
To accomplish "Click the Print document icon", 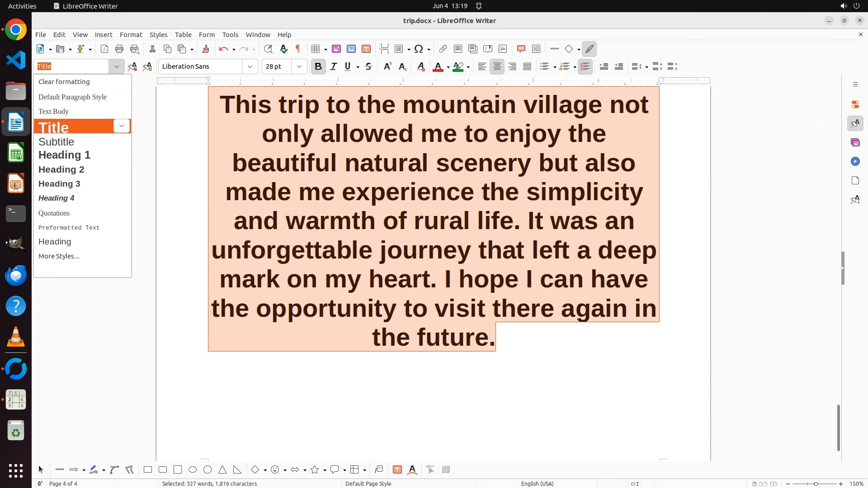I will (119, 49).
